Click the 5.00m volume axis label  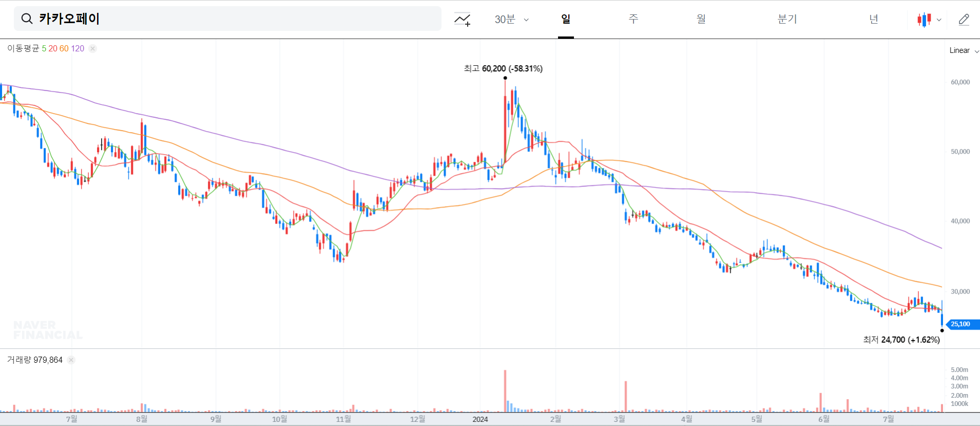959,369
